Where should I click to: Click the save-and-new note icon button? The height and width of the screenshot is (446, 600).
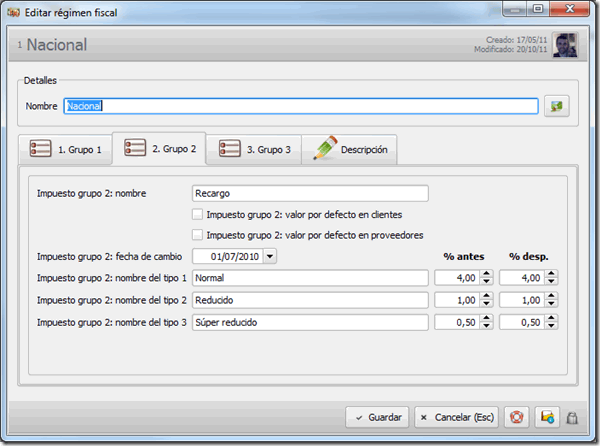(547, 417)
